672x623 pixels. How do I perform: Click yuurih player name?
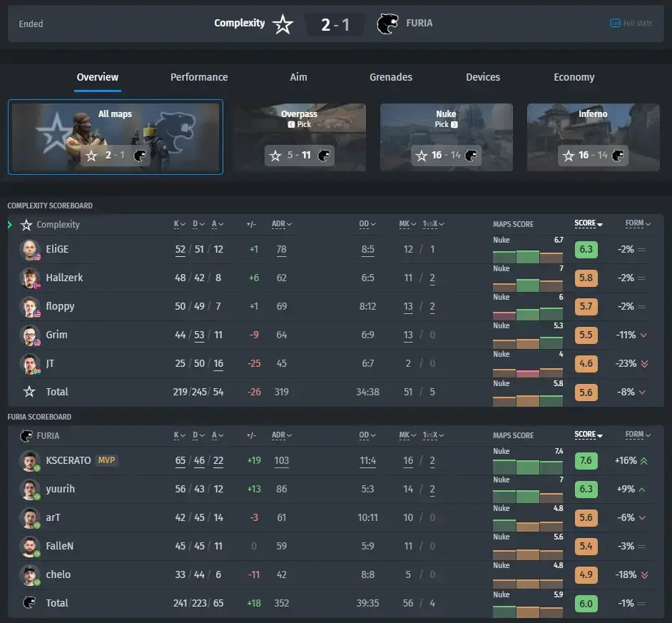(60, 489)
